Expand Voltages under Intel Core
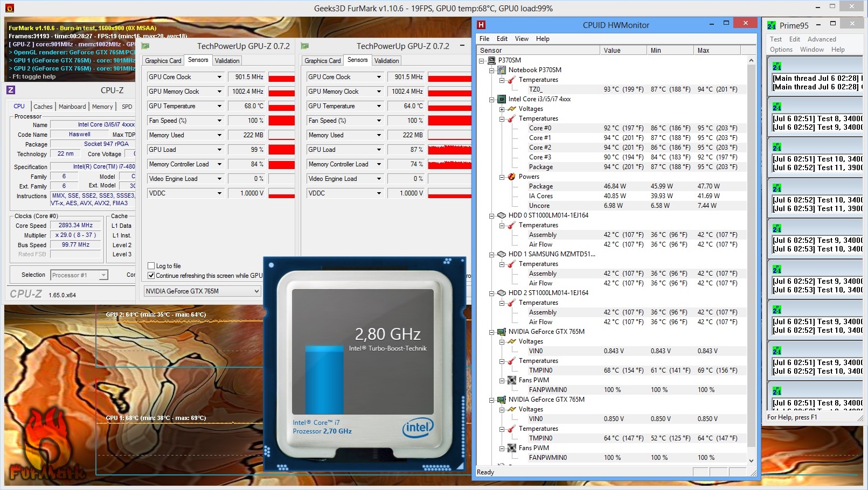The image size is (868, 490). (x=502, y=109)
